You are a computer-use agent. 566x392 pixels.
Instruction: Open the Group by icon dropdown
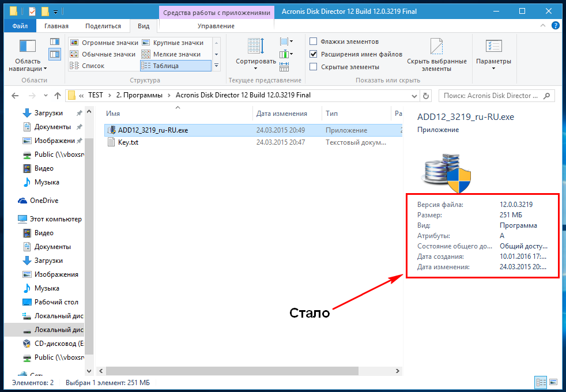click(x=286, y=42)
